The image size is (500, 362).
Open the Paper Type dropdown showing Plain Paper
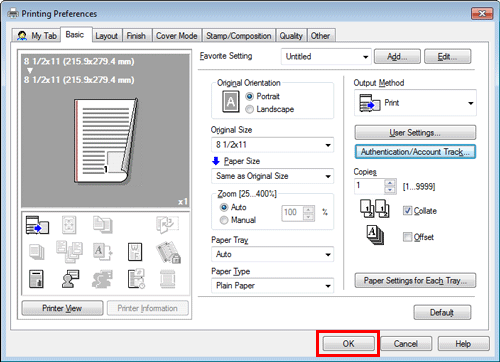272,286
